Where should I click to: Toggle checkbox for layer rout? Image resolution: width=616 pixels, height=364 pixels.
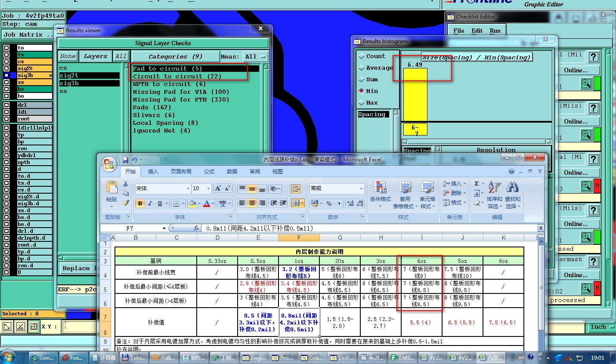6,119
